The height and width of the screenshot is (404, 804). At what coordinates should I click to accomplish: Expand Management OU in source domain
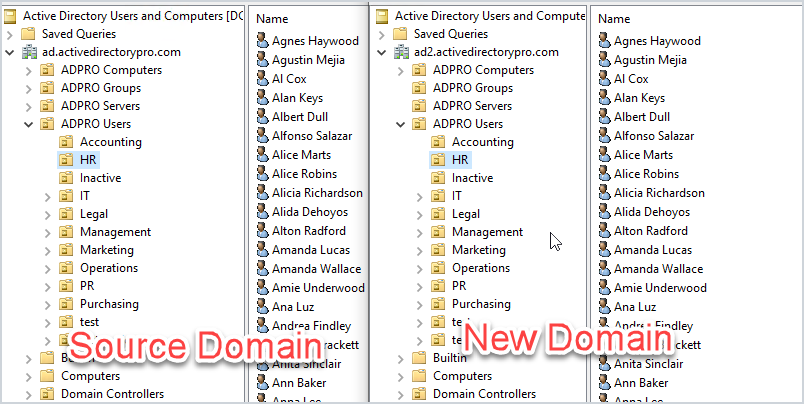click(x=48, y=233)
